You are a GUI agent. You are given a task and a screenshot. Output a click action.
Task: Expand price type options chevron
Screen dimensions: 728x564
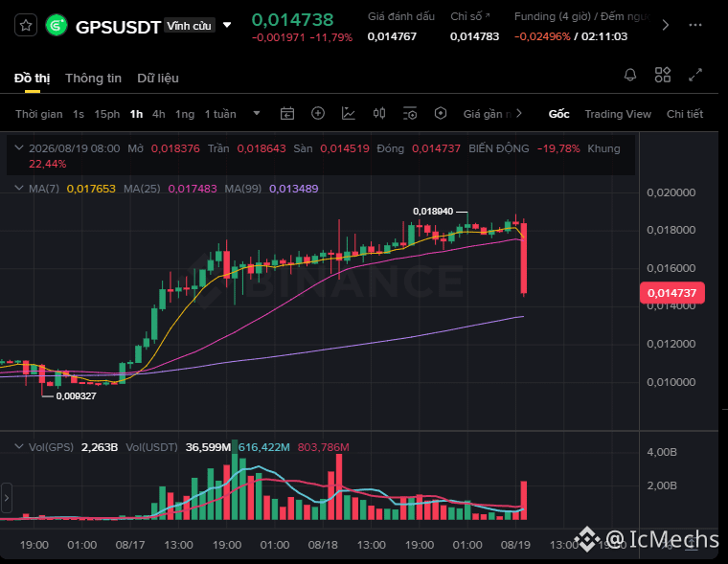pos(519,113)
